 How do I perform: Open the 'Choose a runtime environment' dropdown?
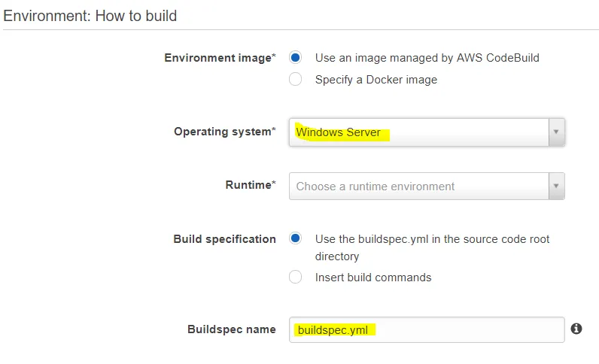point(418,186)
